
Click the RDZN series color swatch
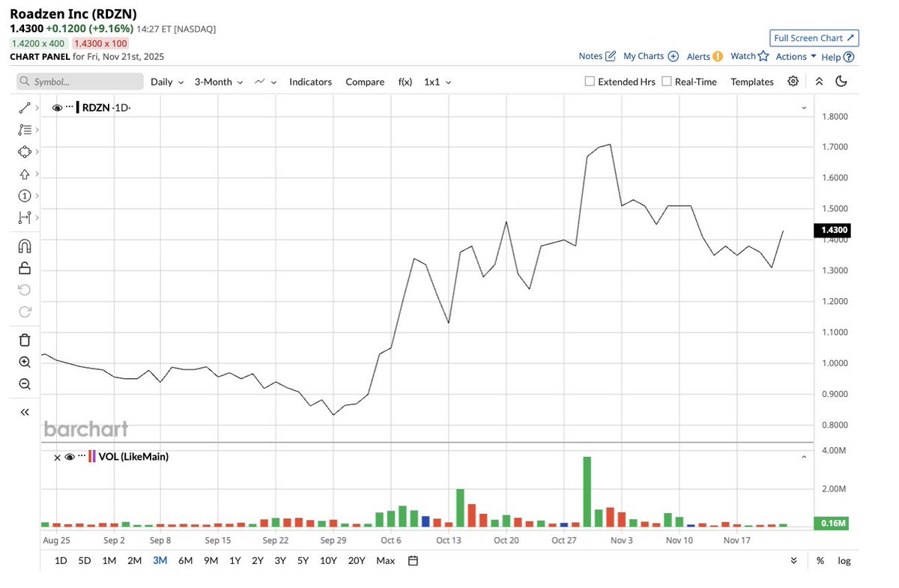(78, 108)
